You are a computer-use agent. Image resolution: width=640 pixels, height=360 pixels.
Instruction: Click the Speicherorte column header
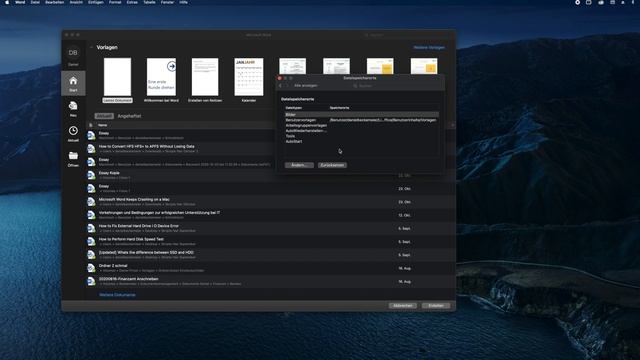(x=339, y=108)
